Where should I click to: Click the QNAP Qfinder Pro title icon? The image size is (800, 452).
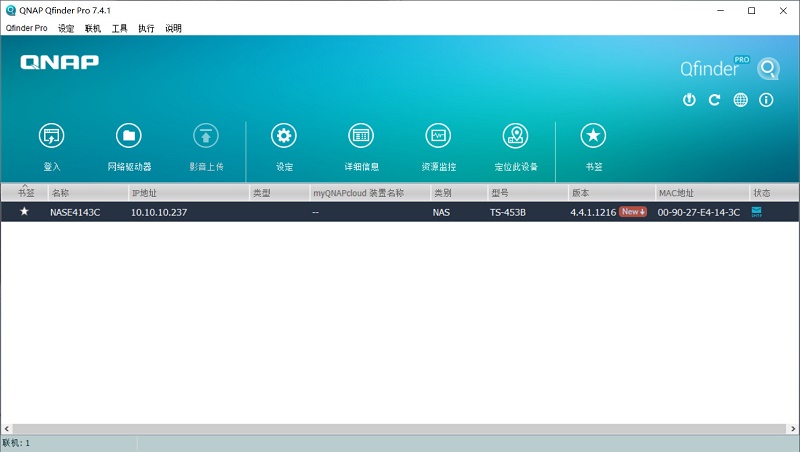(10, 10)
